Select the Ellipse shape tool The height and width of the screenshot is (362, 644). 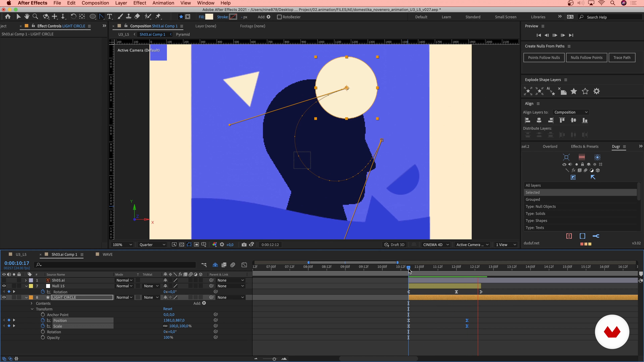(93, 17)
